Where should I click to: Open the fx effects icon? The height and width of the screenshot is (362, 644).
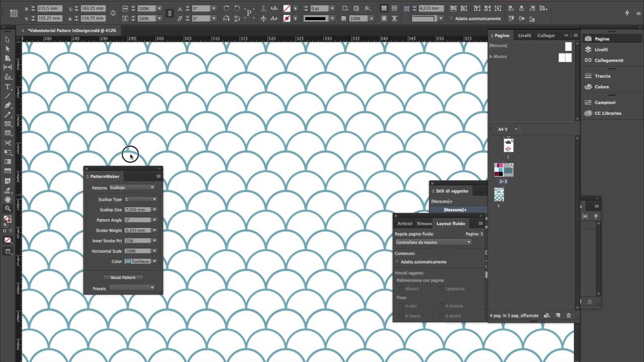pyautogui.click(x=367, y=9)
